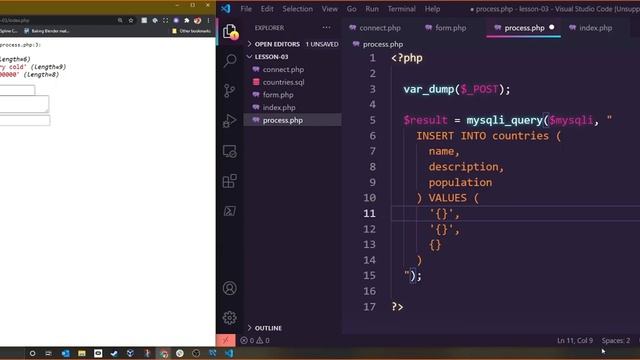
Task: Open the File menu
Action: pos(246,9)
